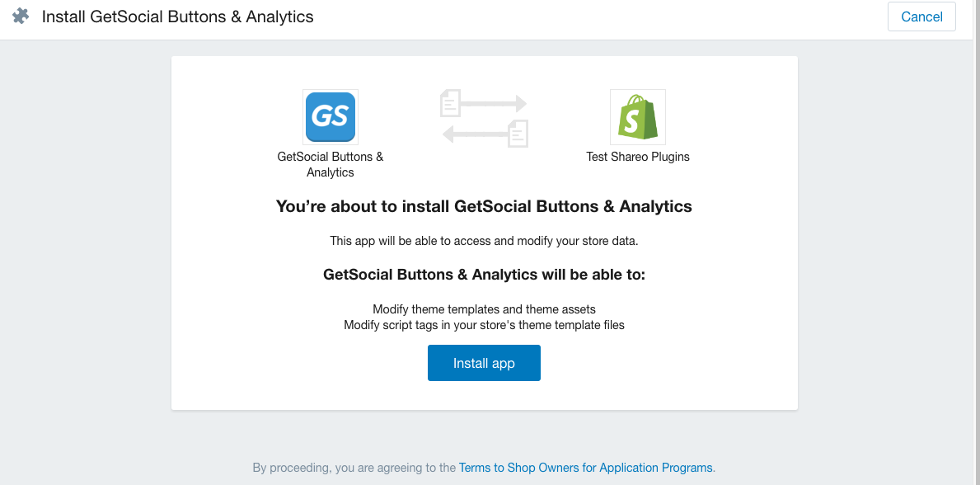This screenshot has width=980, height=485.
Task: Click the "By proceeding, you are agreeing" text
Action: 354,468
